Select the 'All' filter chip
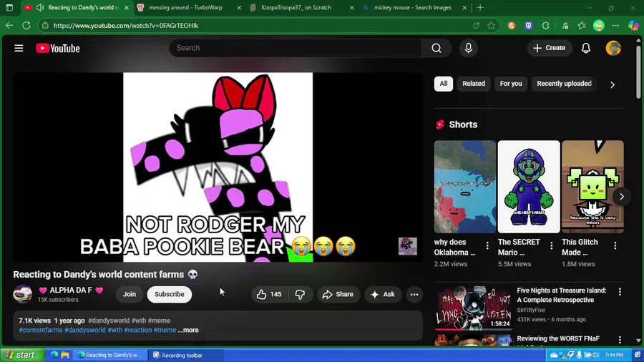The height and width of the screenshot is (362, 644). click(x=443, y=84)
